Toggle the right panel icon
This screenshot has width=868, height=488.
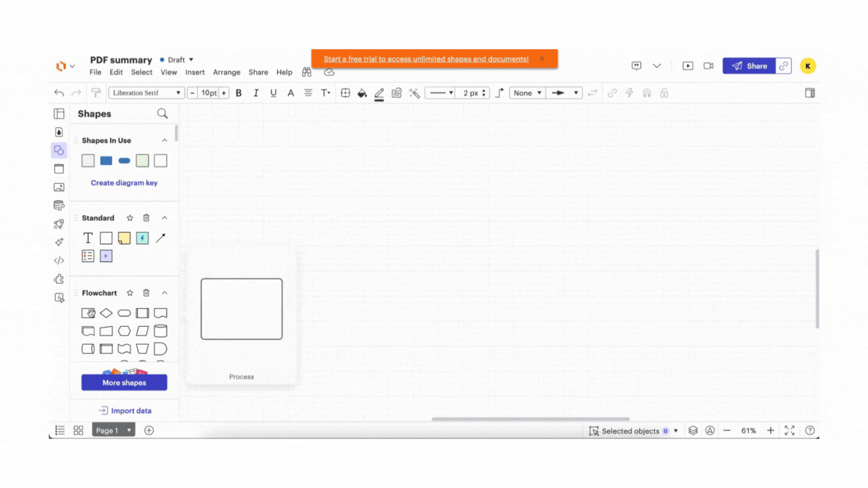[810, 93]
